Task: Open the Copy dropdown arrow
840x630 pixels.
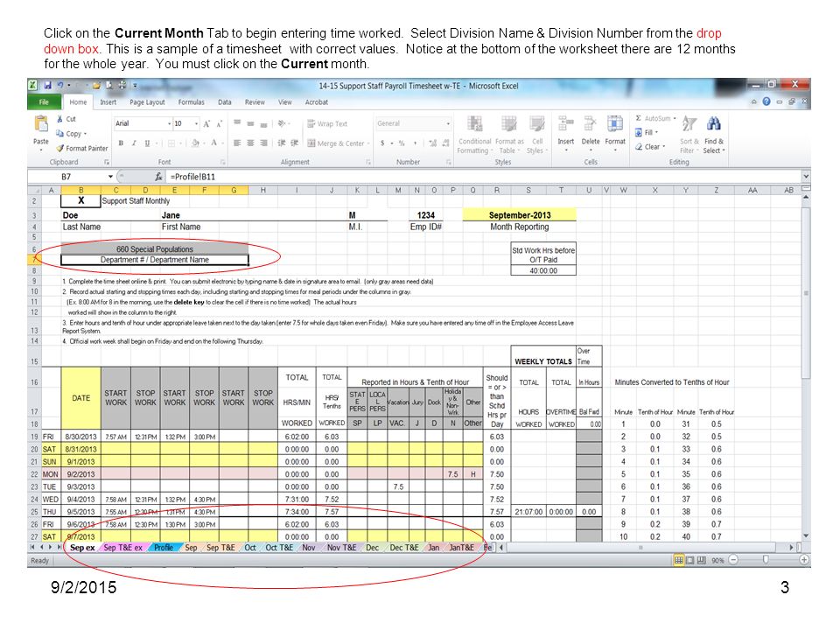Action: pyautogui.click(x=85, y=133)
